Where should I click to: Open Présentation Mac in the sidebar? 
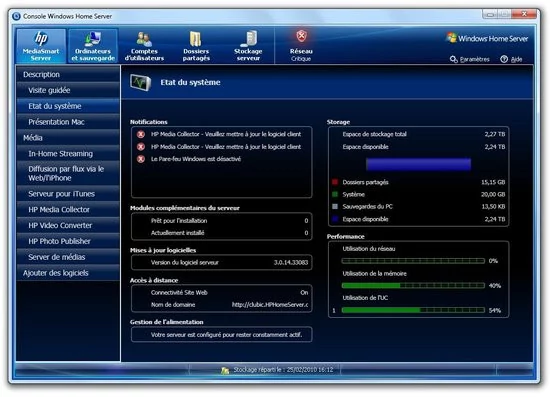point(68,122)
